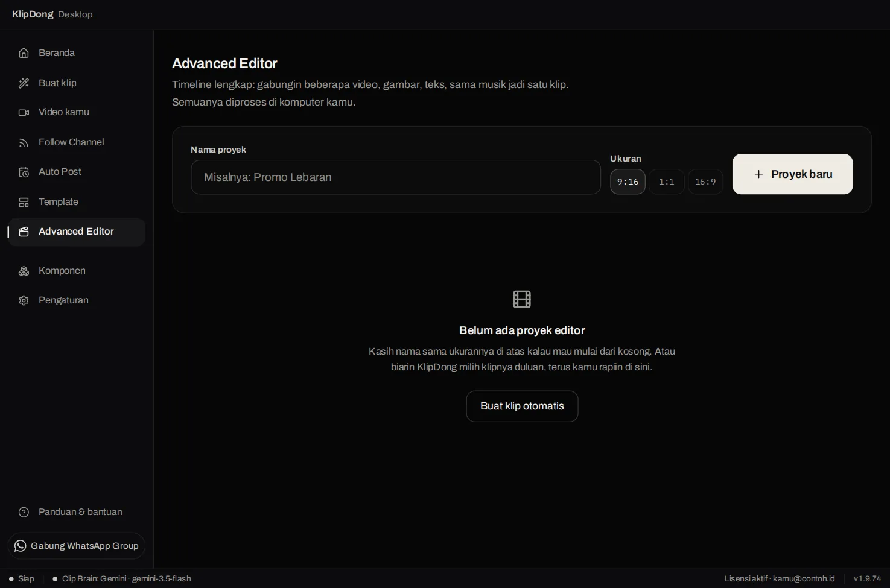Click the Template layout icon
The width and height of the screenshot is (890, 588).
pyautogui.click(x=24, y=202)
